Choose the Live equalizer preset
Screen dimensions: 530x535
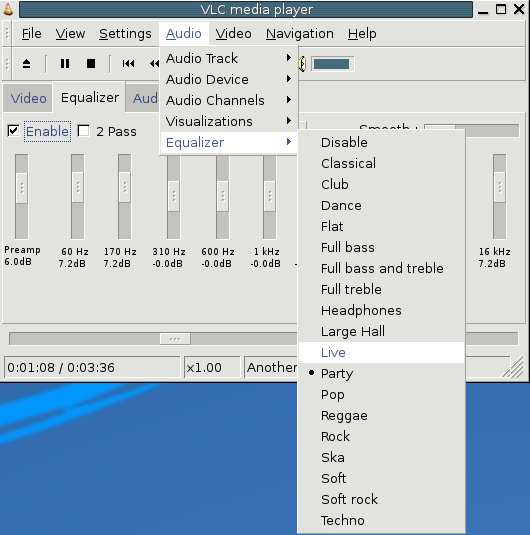381,352
